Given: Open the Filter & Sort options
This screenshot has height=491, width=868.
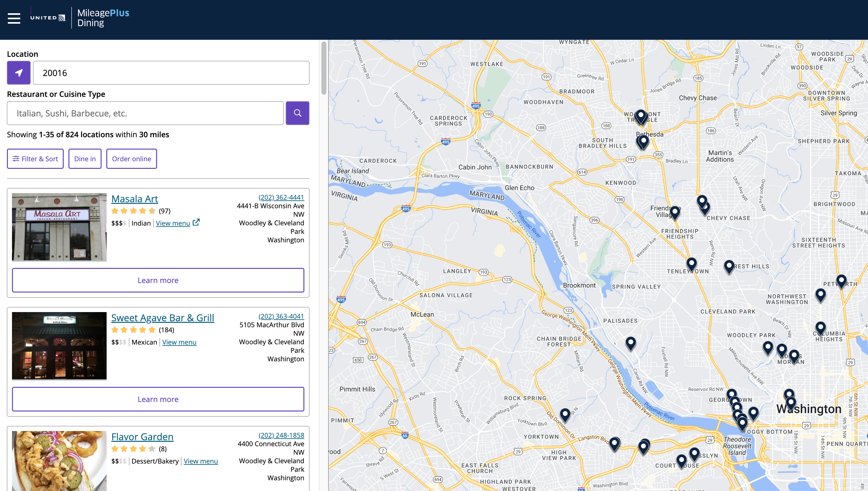Looking at the screenshot, I should (35, 158).
